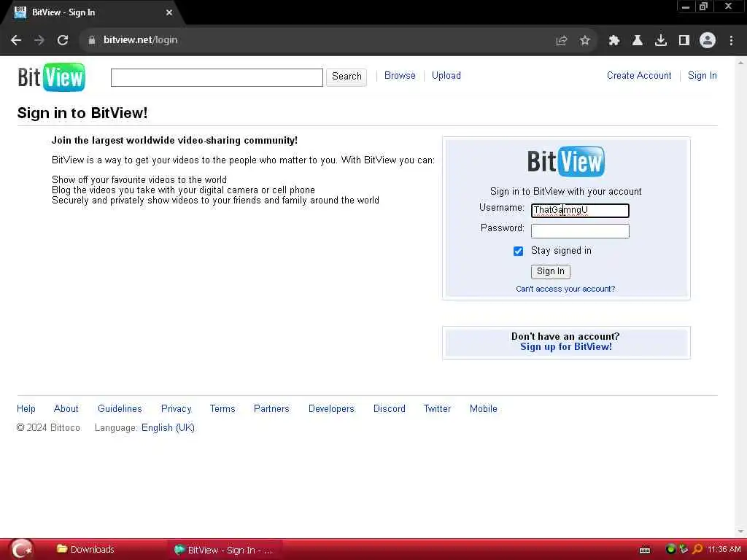Viewport: 747px width, 560px height.
Task: Click the browser forward arrow
Action: [39, 41]
